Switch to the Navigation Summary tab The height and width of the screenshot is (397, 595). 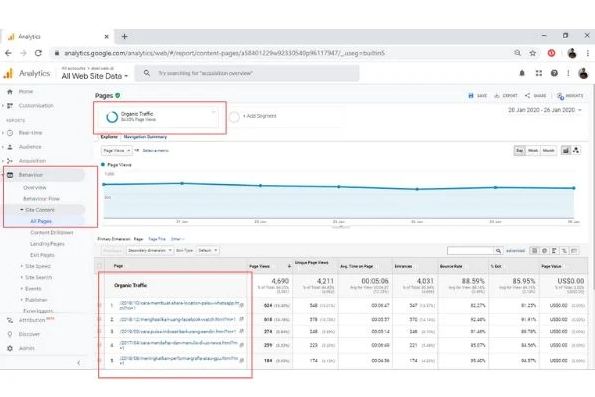[x=145, y=137]
